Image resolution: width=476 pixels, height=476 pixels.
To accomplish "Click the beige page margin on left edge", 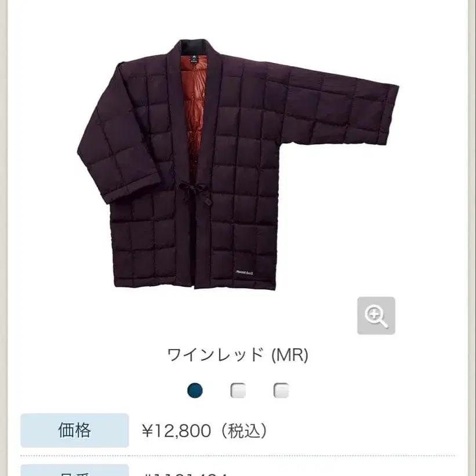I will [x=3, y=238].
